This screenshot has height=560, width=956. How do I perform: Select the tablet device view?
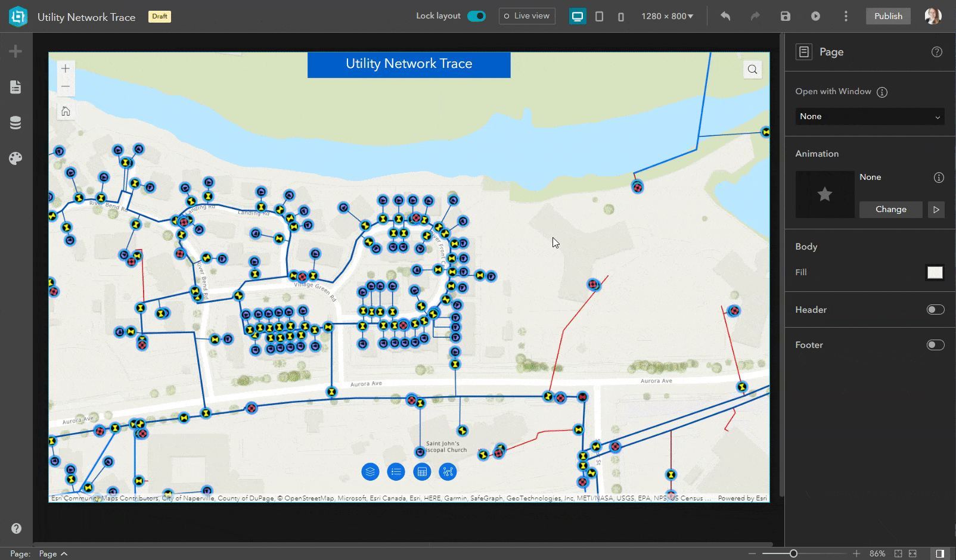[600, 17]
